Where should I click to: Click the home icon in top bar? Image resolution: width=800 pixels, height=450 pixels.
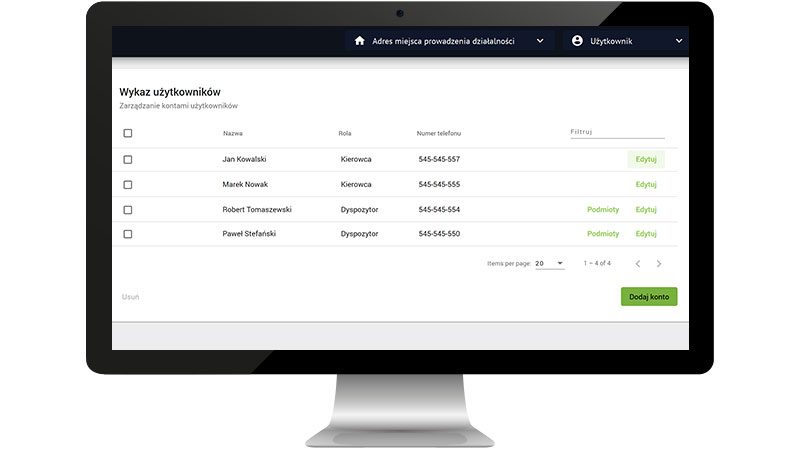[x=360, y=41]
